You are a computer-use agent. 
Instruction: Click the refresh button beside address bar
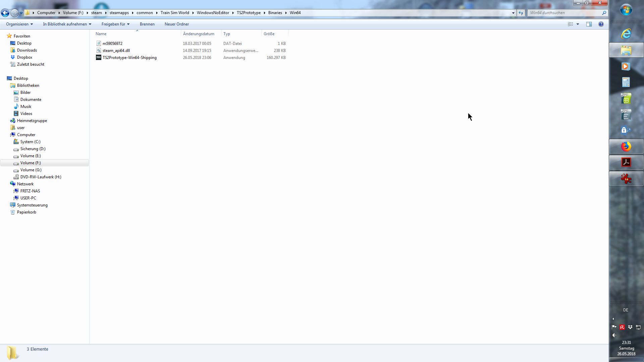(x=521, y=13)
